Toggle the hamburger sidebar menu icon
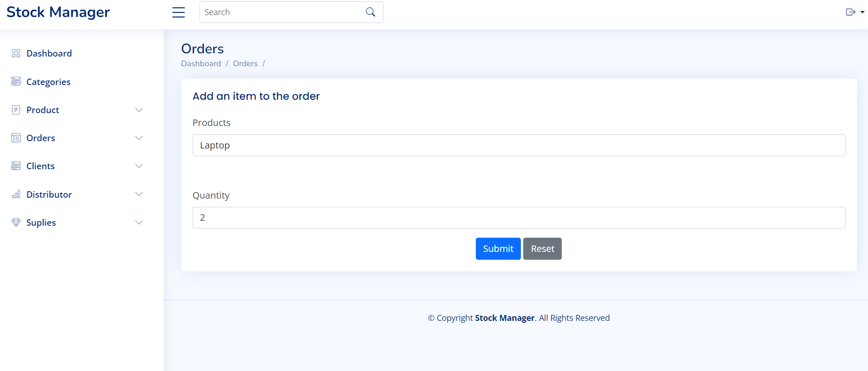This screenshot has height=371, width=868. pyautogui.click(x=178, y=12)
